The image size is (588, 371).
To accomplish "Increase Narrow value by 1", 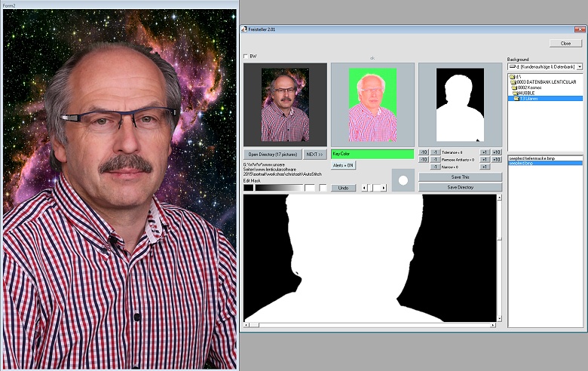I will click(485, 167).
